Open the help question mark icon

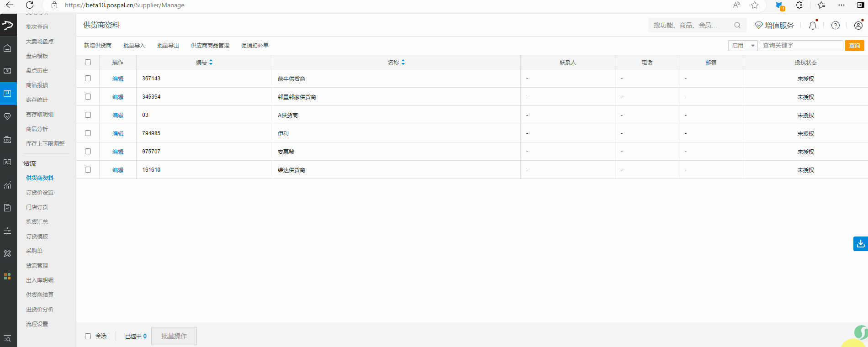(835, 26)
